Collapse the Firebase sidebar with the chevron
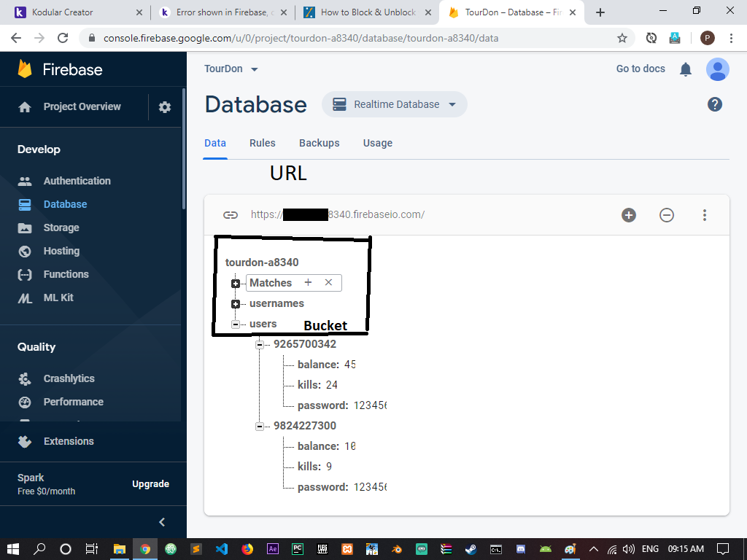This screenshot has height=560, width=747. tap(162, 522)
